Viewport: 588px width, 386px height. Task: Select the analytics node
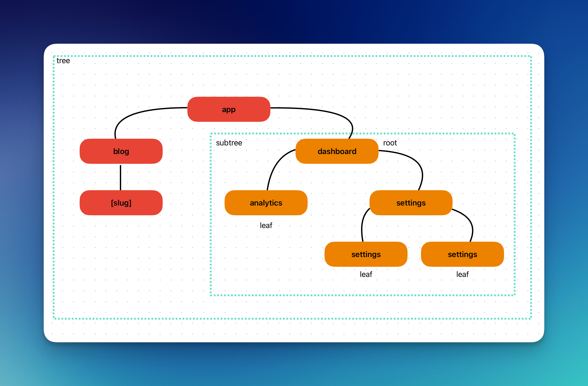tap(266, 203)
